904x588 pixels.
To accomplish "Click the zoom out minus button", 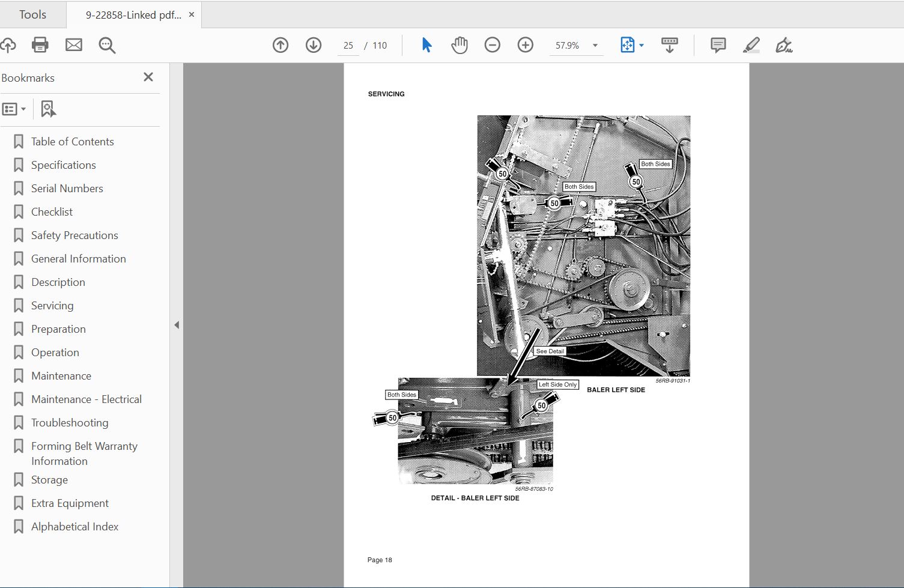I will [x=493, y=45].
